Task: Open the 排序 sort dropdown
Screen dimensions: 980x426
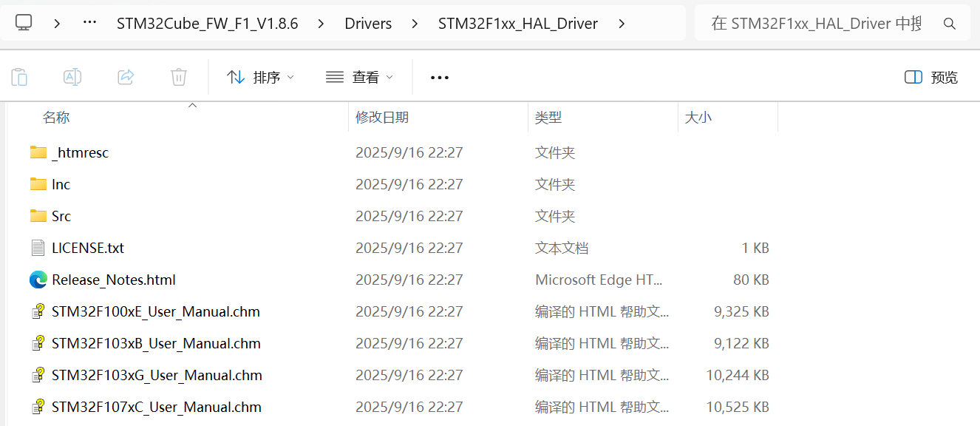Action: pyautogui.click(x=260, y=77)
